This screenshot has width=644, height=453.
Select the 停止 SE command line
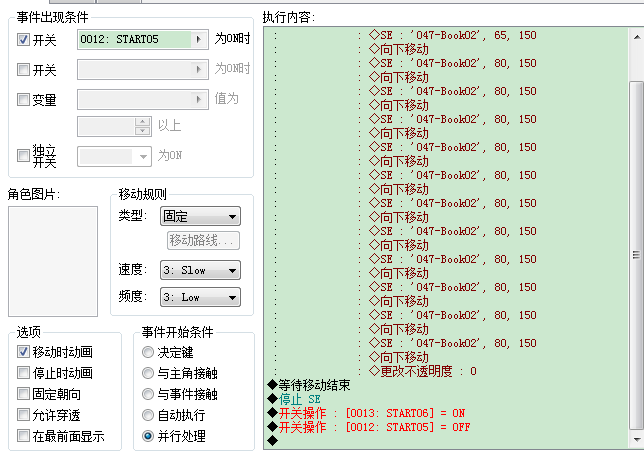pyautogui.click(x=294, y=399)
